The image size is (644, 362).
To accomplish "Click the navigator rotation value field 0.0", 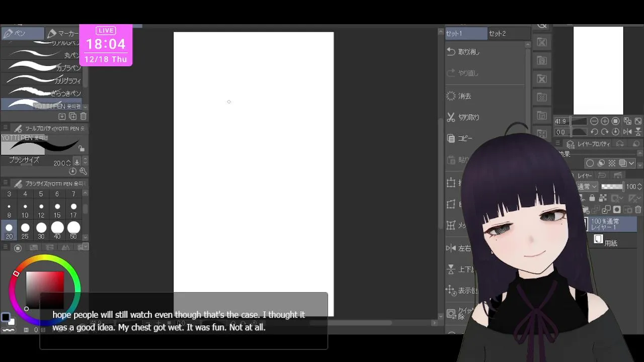I will coord(561,132).
